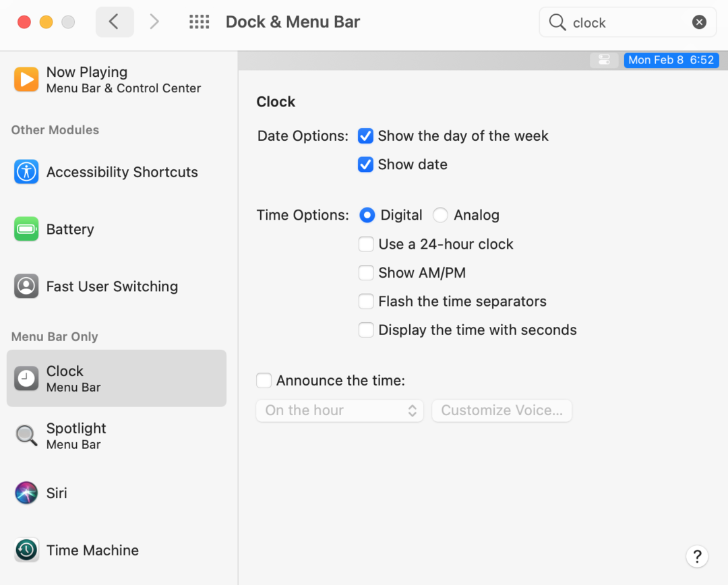The image size is (728, 585).
Task: Go forward with the right chevron
Action: 154,22
